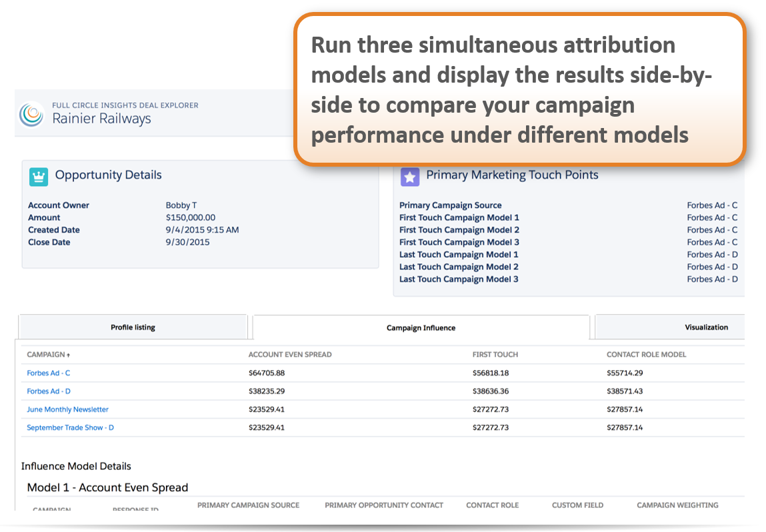
Task: Click the purple star Primary Marketing Touch Points icon
Action: click(x=409, y=175)
